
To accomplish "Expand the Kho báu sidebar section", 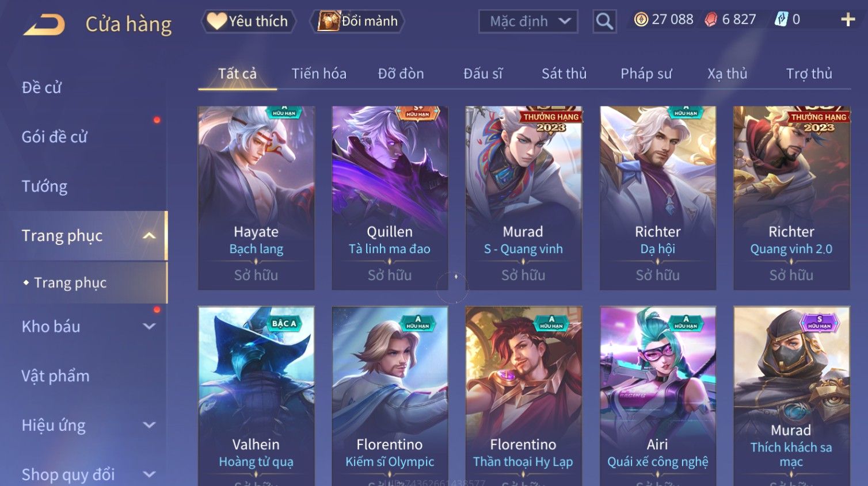I will [149, 327].
